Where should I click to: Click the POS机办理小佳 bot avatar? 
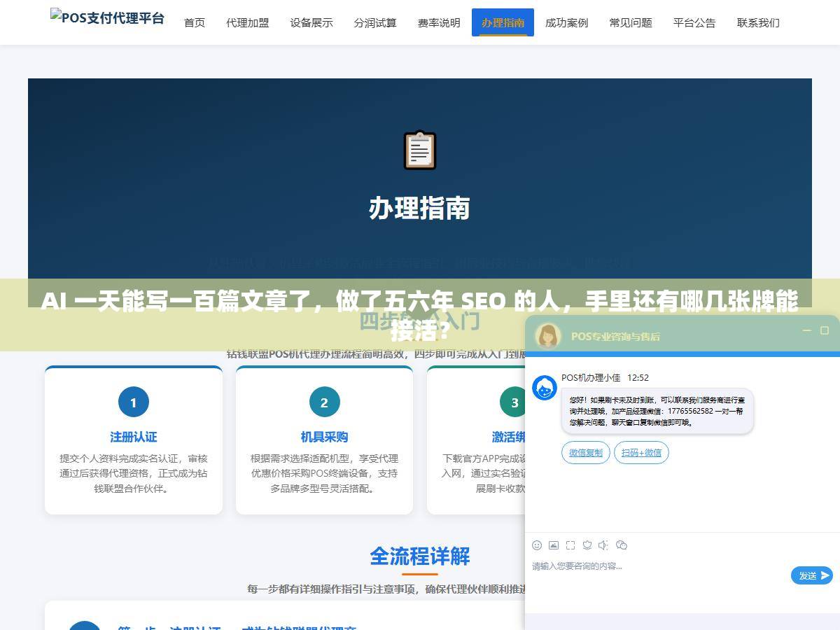coord(545,388)
